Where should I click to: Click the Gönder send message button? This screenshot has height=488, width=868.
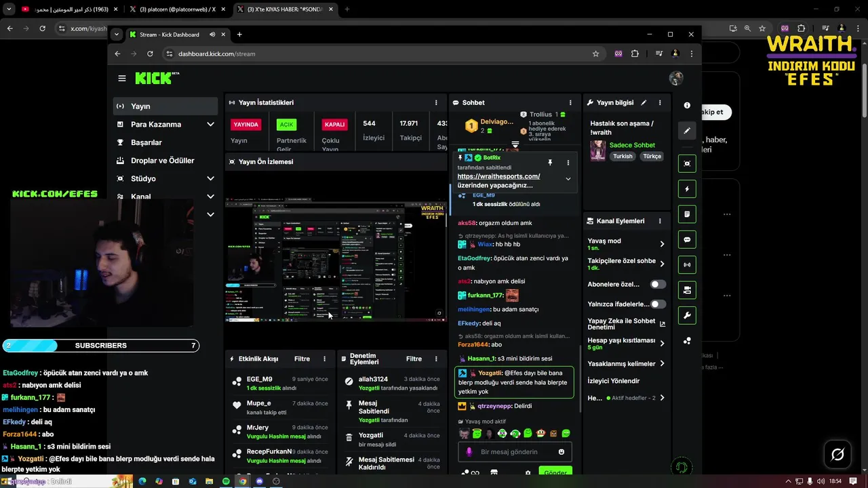click(555, 472)
